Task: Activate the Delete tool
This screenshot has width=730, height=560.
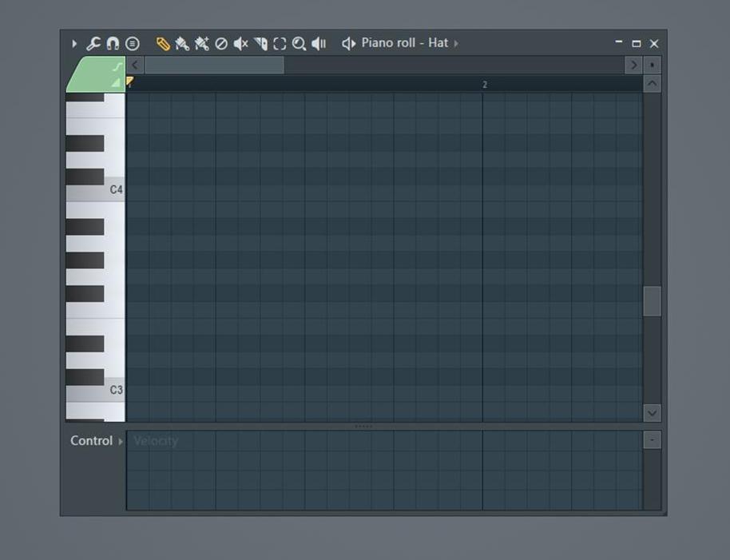Action: [221, 44]
